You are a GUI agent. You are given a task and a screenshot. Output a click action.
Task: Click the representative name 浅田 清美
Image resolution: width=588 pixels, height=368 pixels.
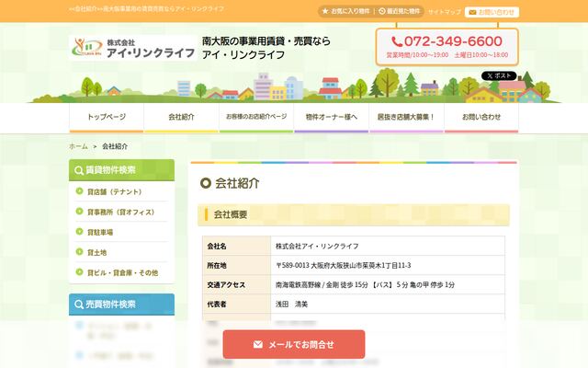tap(292, 305)
